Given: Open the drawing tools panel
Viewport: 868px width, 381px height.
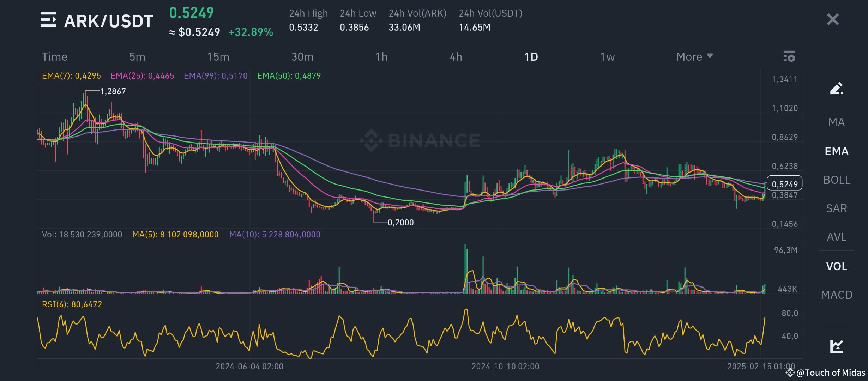Looking at the screenshot, I should [x=837, y=87].
